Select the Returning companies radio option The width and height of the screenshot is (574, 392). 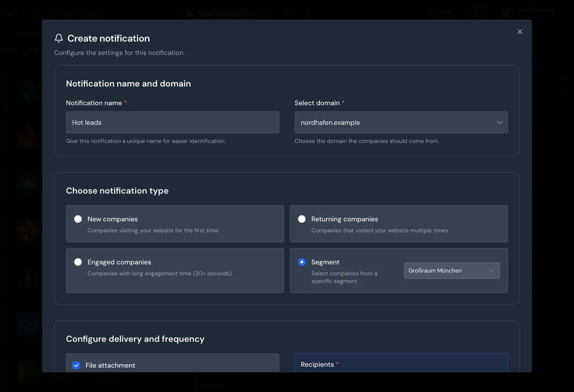[x=302, y=219]
